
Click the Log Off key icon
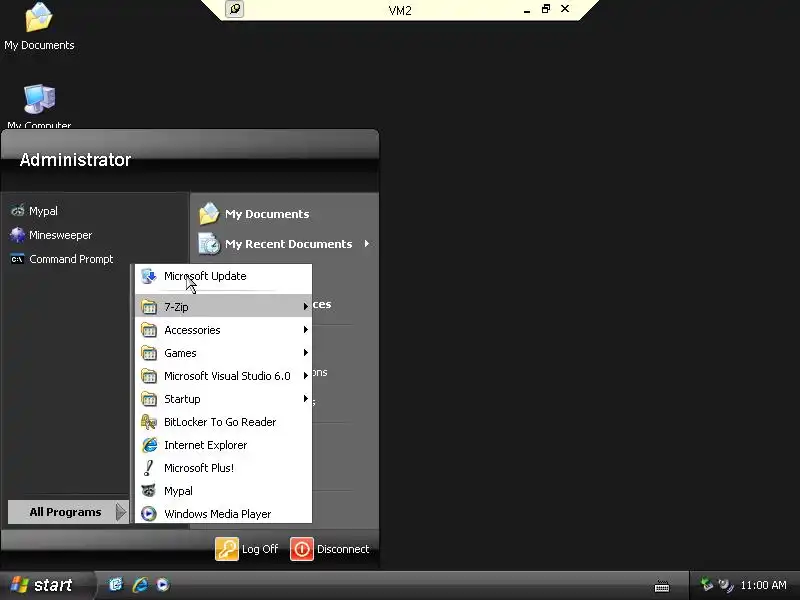point(227,549)
